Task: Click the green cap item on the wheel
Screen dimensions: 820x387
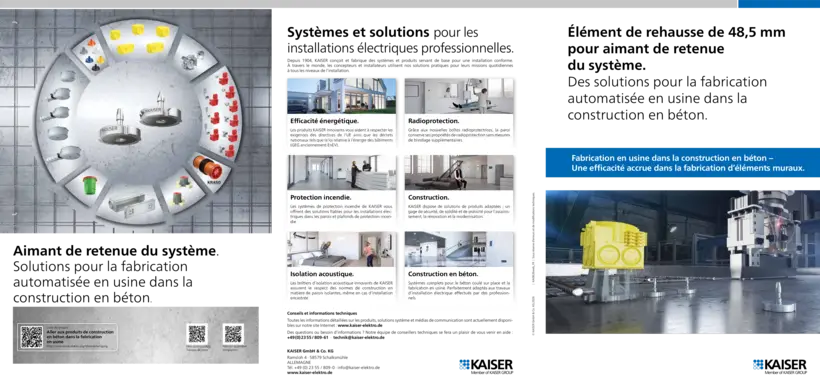Action: tap(90, 186)
